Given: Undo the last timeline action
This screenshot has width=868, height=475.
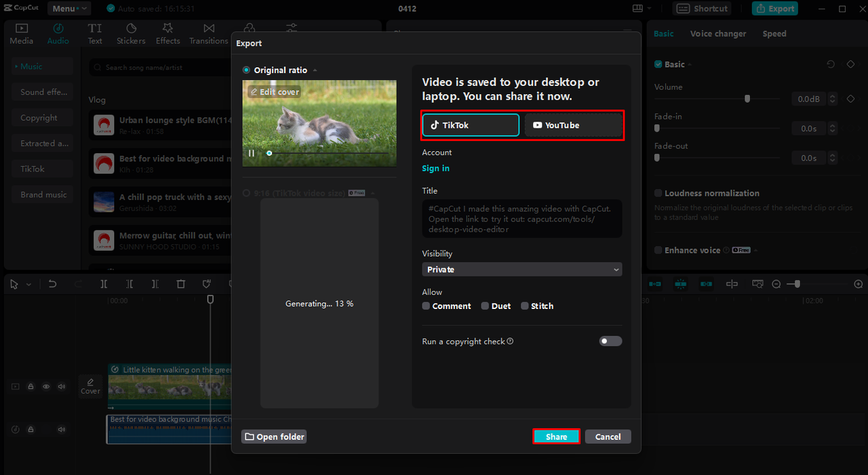Looking at the screenshot, I should click(x=52, y=285).
